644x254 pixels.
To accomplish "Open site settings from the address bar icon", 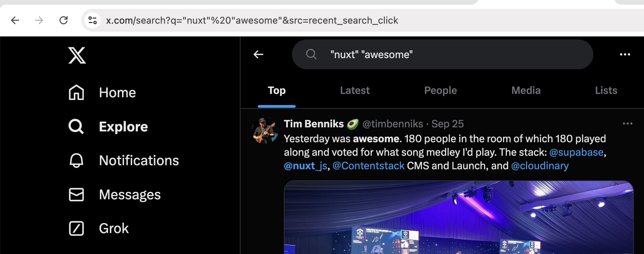I will [x=93, y=20].
